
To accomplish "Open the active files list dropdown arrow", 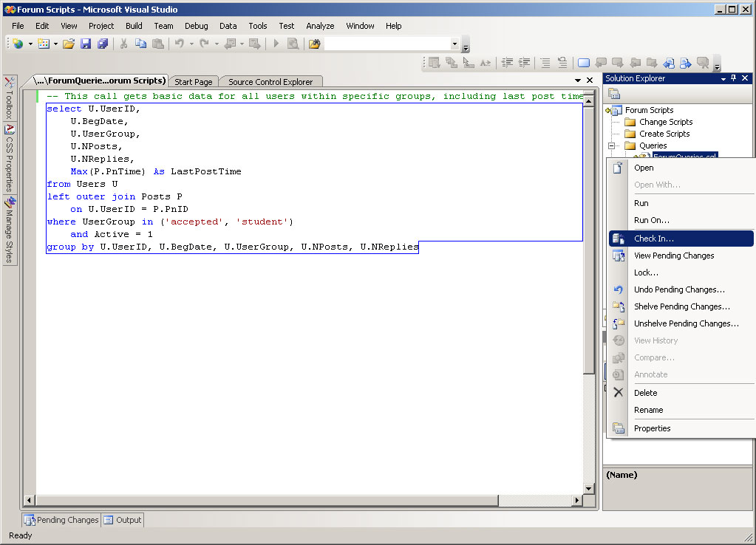I will 578,80.
